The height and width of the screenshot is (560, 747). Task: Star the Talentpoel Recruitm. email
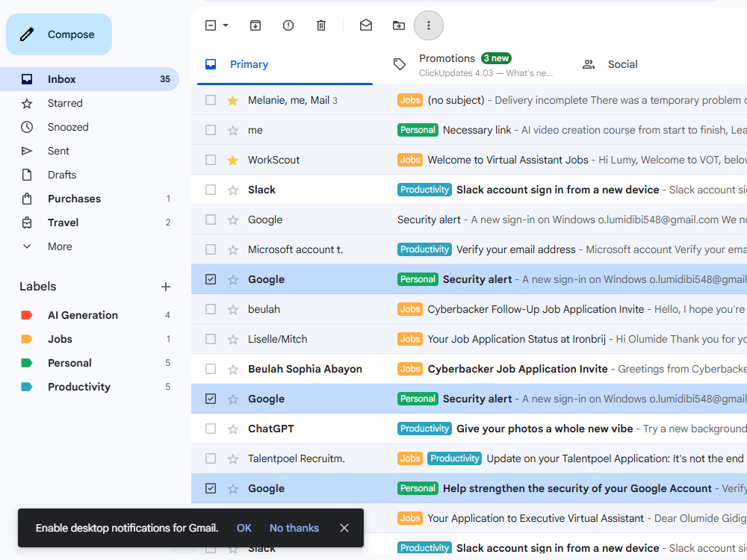point(232,459)
